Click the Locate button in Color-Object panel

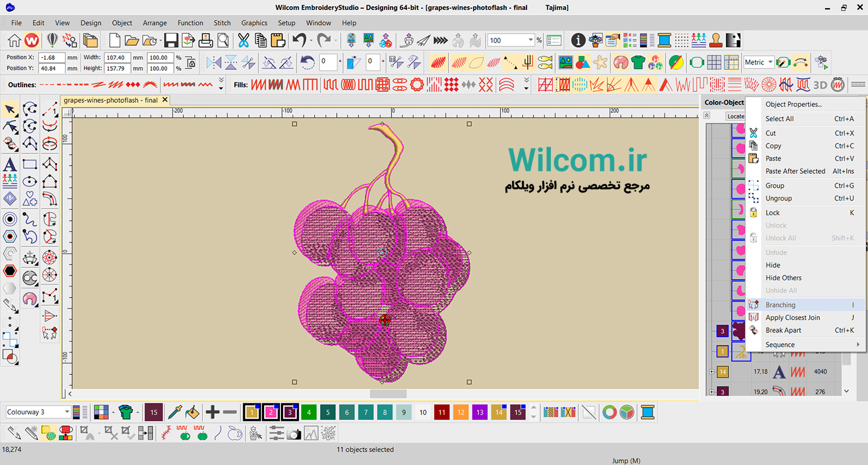(x=735, y=116)
